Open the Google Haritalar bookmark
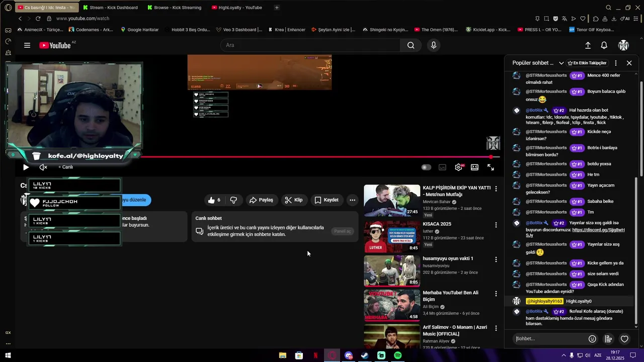 click(139, 30)
